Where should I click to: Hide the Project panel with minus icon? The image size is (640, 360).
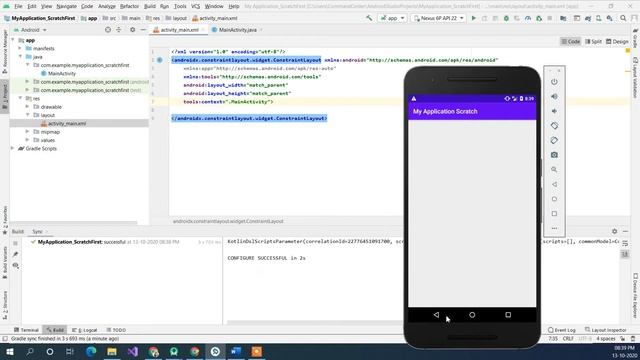pos(143,30)
